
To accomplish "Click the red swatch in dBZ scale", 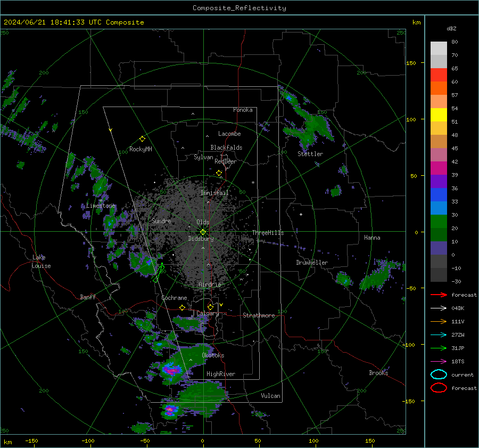I will 439,75.
